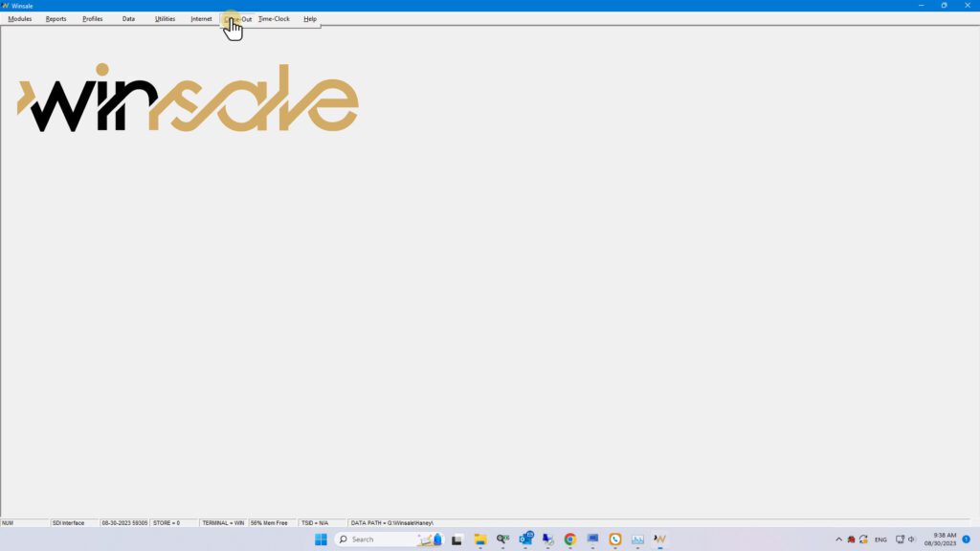Show hidden system tray icons

838,540
